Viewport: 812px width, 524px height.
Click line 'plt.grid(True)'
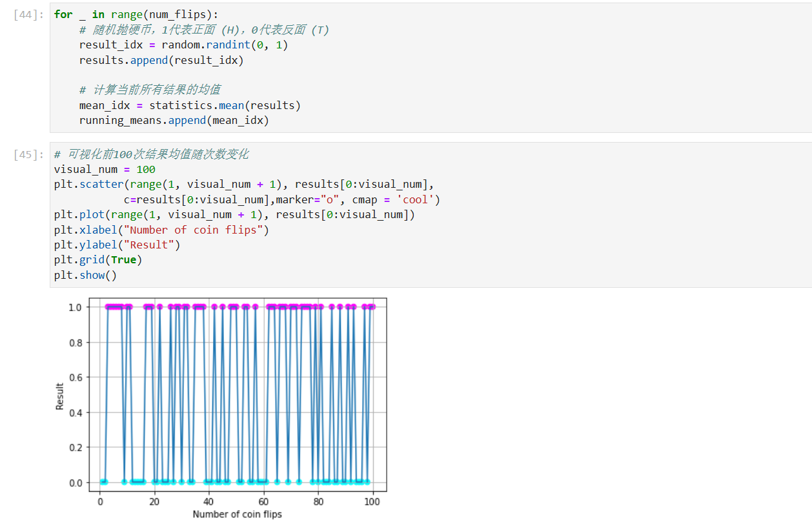98,260
